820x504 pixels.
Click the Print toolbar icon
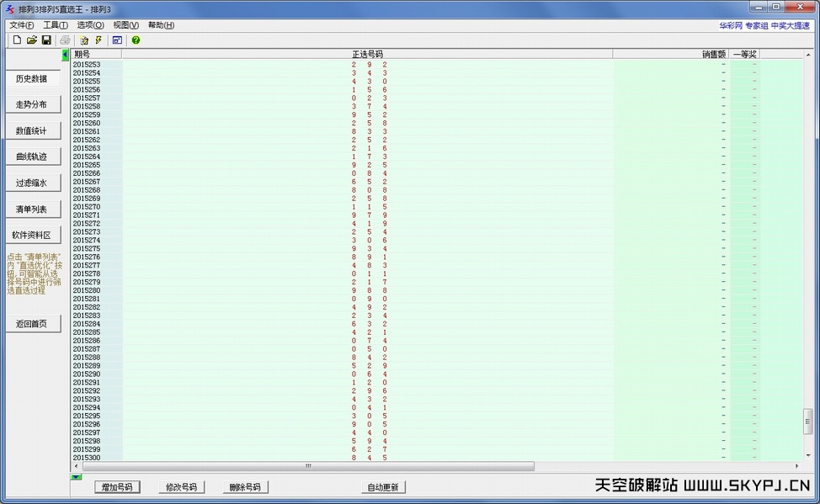65,40
